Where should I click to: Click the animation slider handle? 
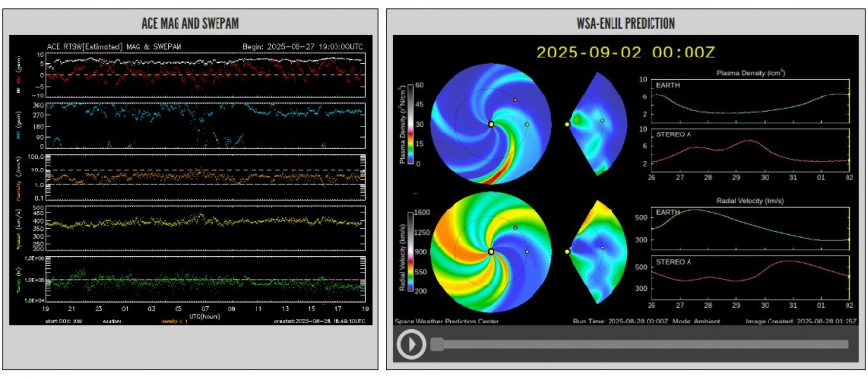[436, 345]
